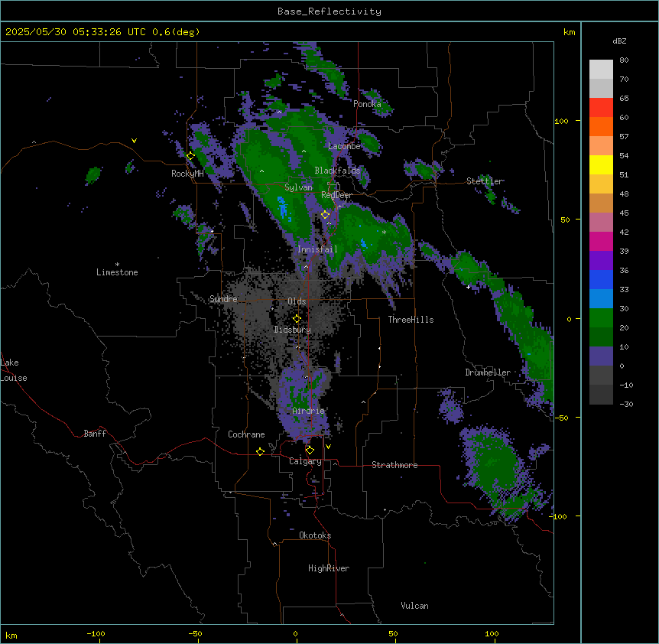Click the Sylvan label
Screen dimensions: 659x644
298,187
